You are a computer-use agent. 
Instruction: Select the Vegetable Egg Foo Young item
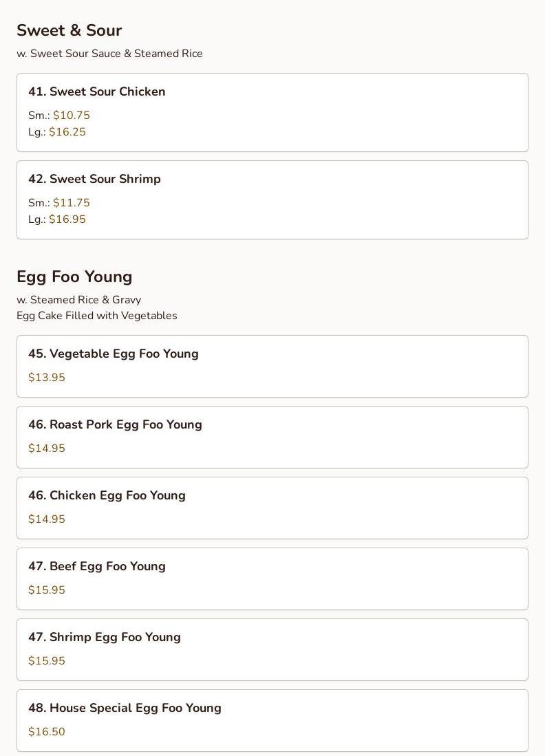coord(114,354)
